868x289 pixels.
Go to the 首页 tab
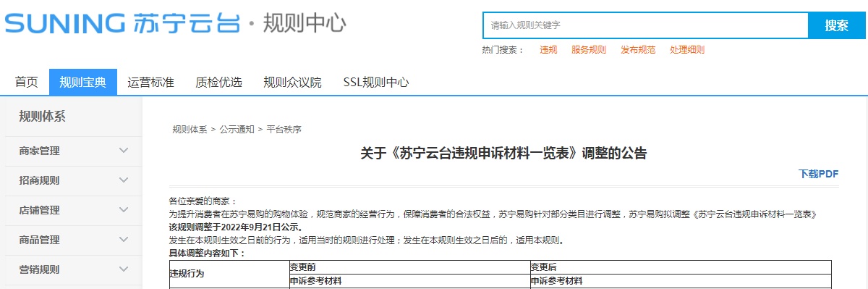[x=27, y=82]
